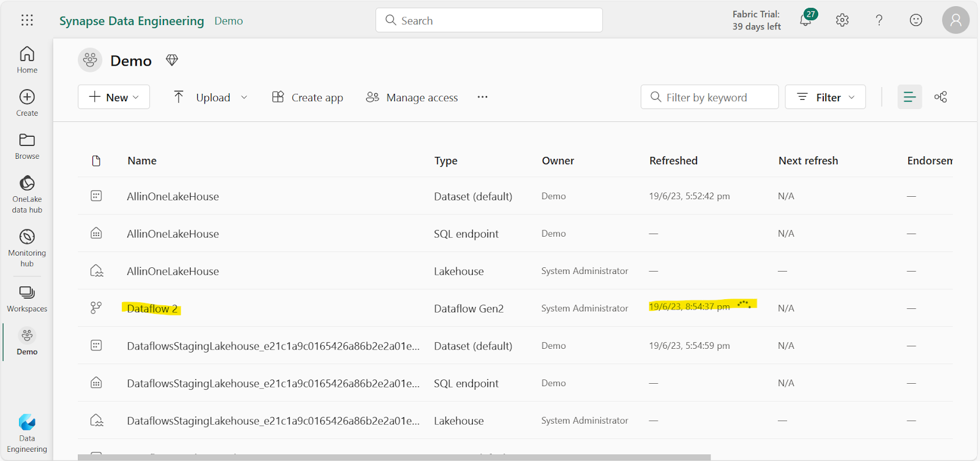Screen dimensions: 980x461
Task: Open the New item dropdown
Action: click(x=114, y=97)
